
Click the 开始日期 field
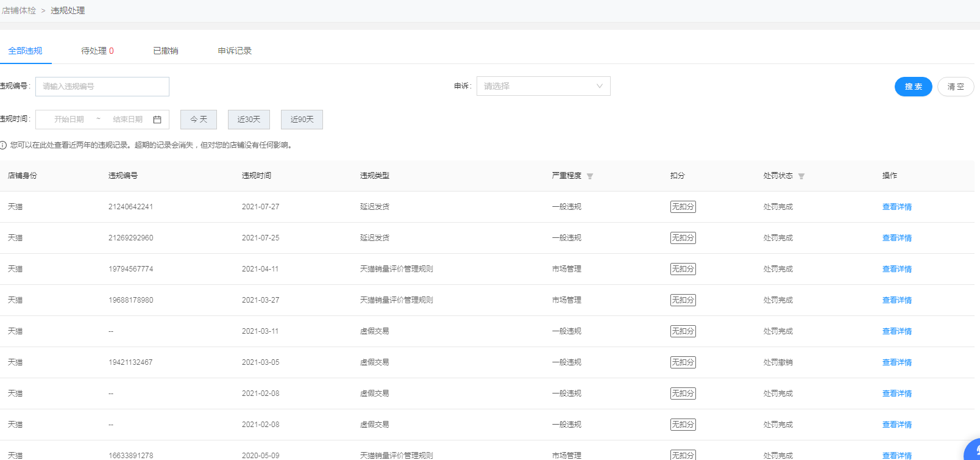(69, 120)
